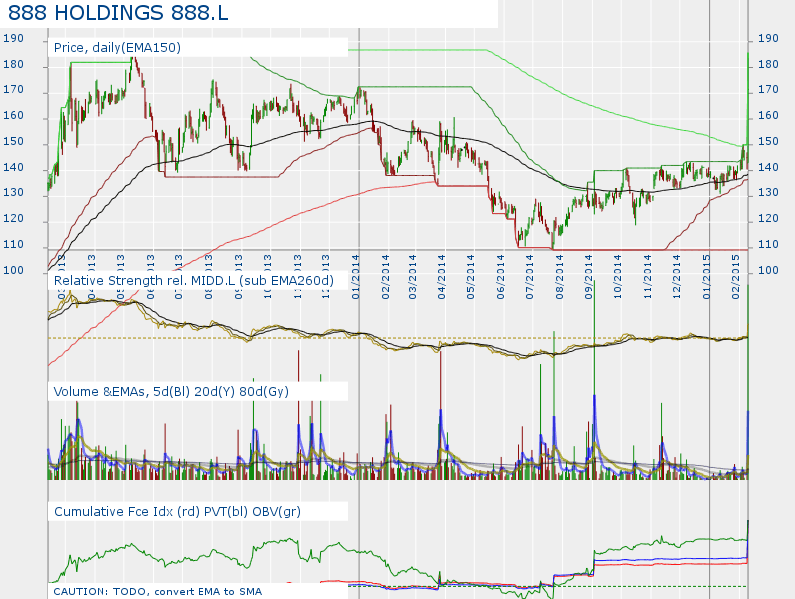This screenshot has height=599, width=795.
Task: Click 100 on the left price axis
Action: pos(13,270)
